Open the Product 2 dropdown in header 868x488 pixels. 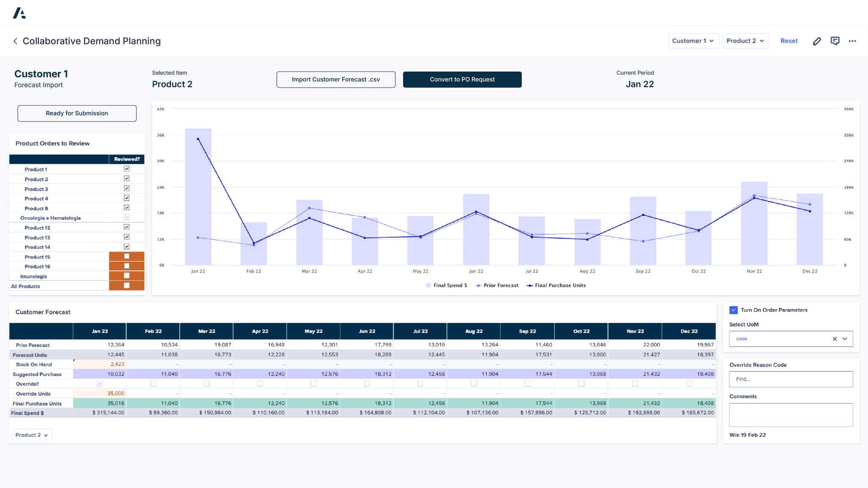click(746, 41)
